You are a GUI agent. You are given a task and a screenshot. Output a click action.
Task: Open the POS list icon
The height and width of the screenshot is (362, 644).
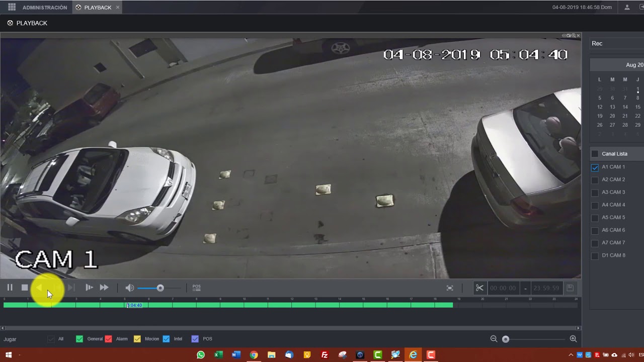[197, 288]
